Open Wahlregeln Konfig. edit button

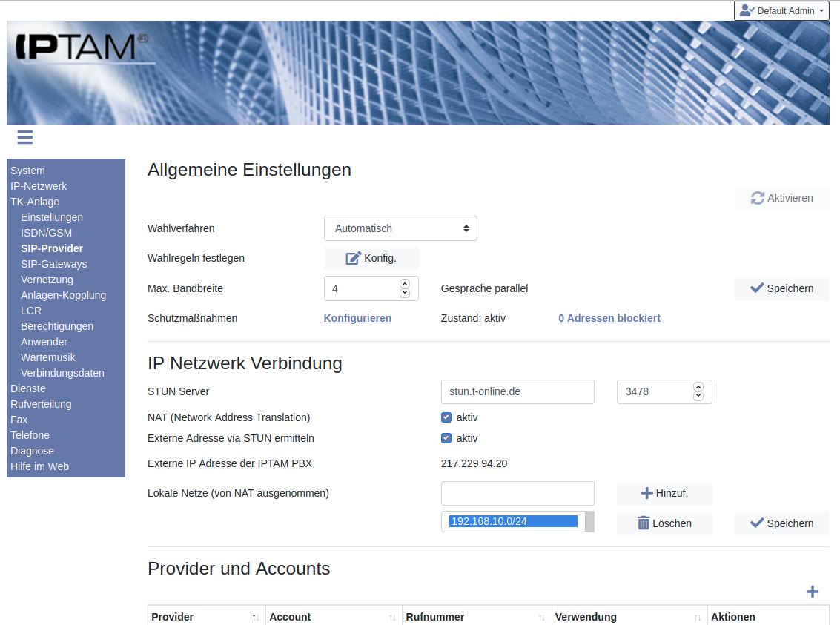371,258
